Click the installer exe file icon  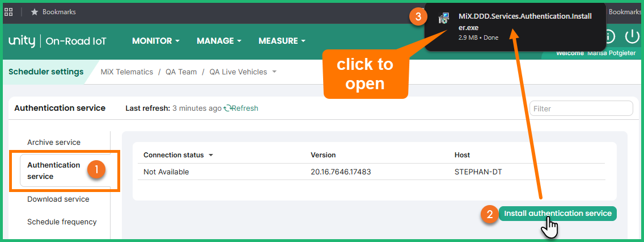click(444, 18)
